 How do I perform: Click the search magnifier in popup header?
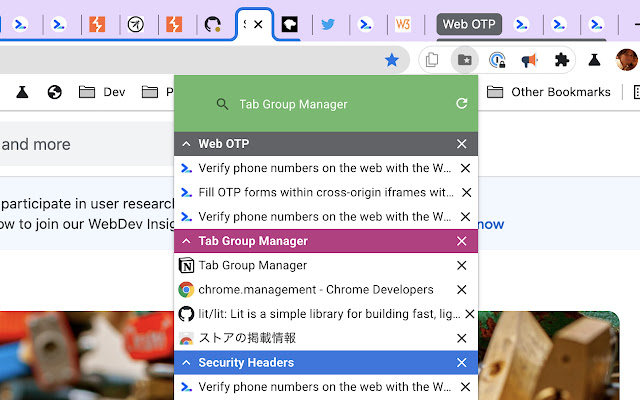coord(222,104)
